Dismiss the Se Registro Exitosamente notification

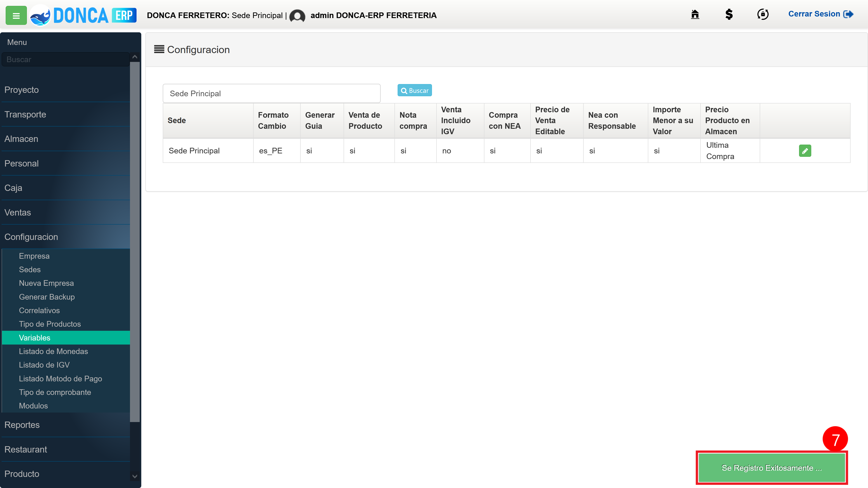pos(772,468)
